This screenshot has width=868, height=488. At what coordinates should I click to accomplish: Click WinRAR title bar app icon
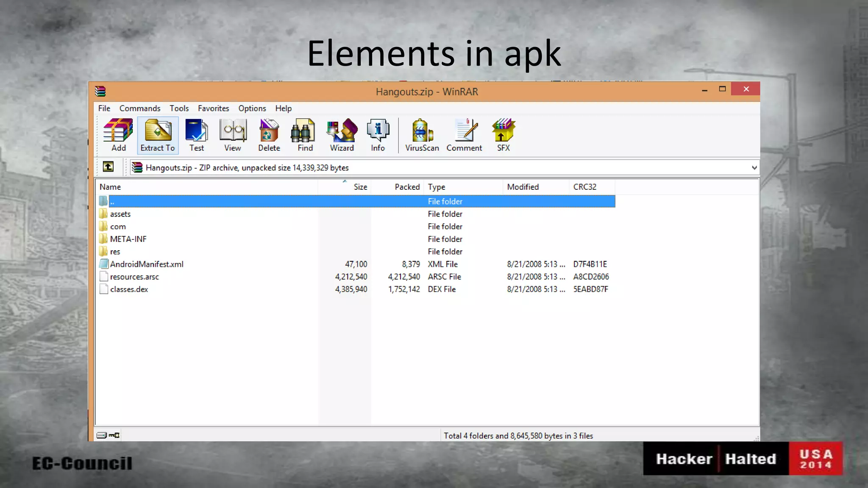tap(100, 91)
